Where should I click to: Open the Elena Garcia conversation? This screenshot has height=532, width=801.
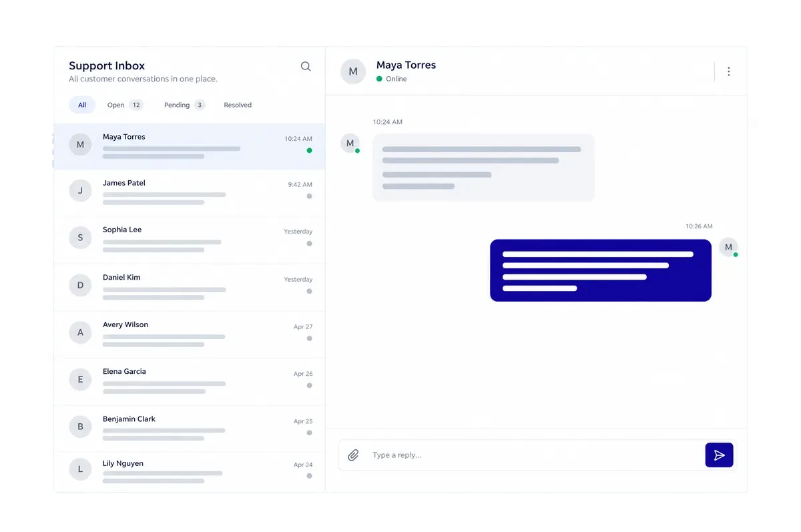pos(190,382)
